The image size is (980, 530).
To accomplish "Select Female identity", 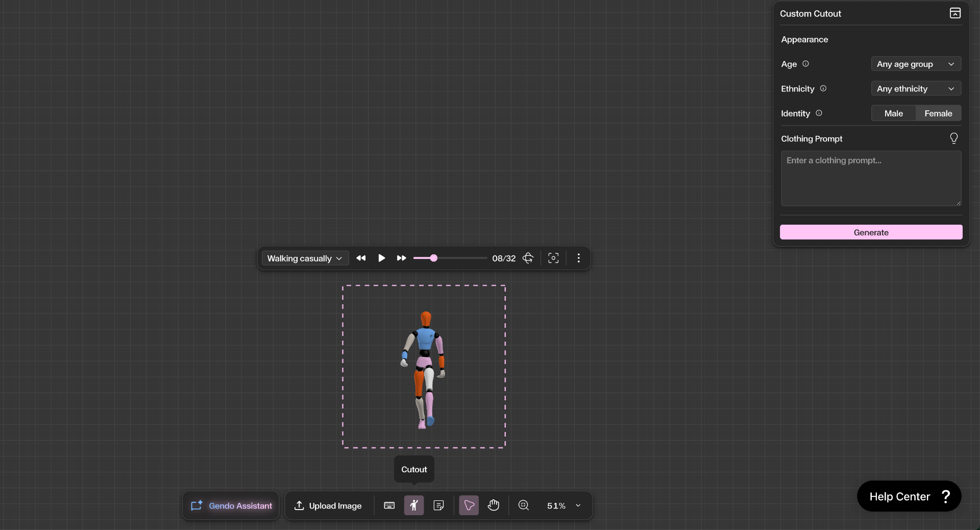I will point(938,113).
